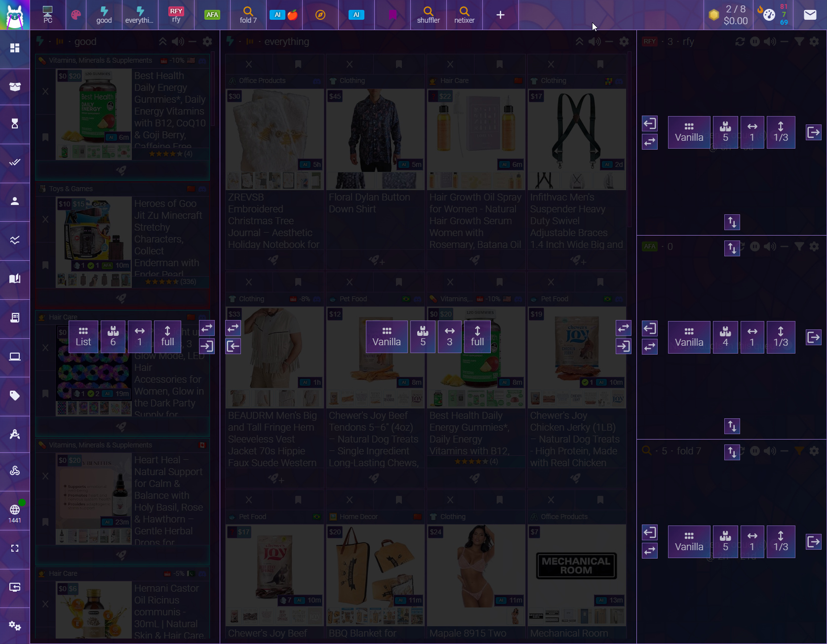
Task: Open the hourglass icon in sidebar
Action: pyautogui.click(x=15, y=123)
